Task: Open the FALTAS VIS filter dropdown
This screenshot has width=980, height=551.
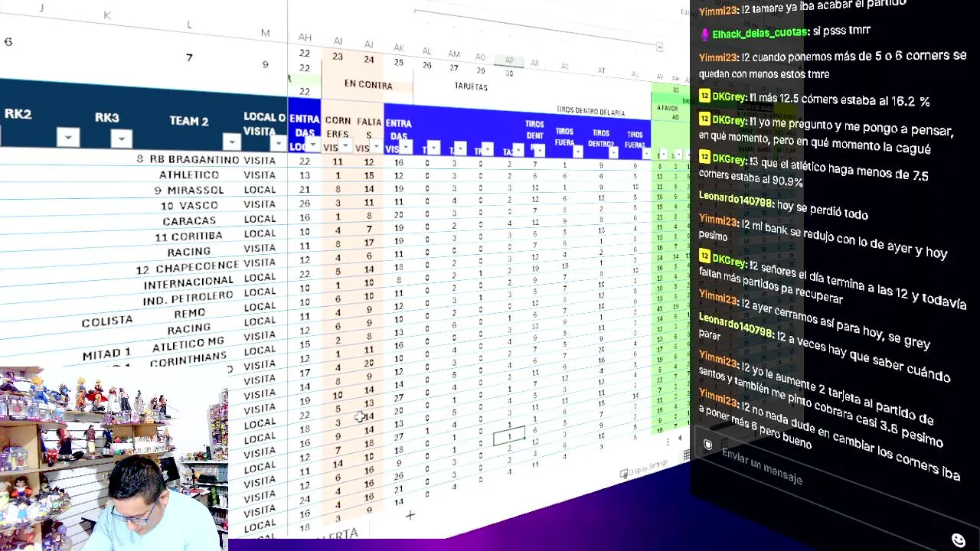Action: click(376, 147)
